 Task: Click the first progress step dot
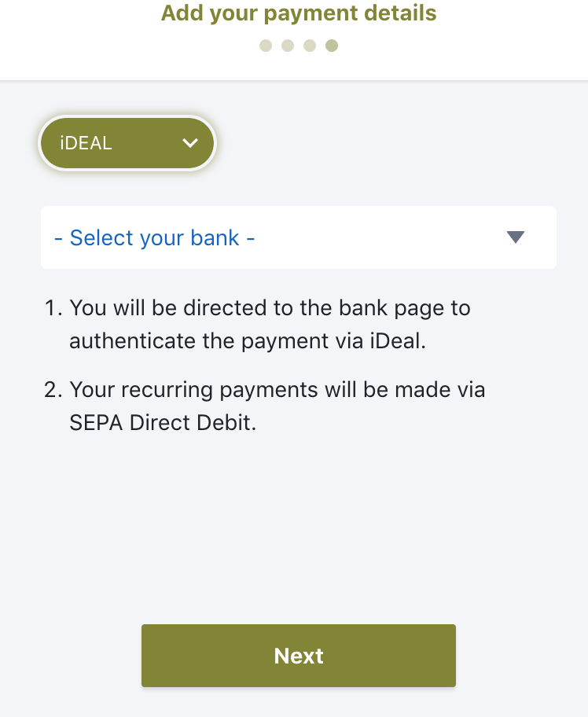pyautogui.click(x=266, y=46)
